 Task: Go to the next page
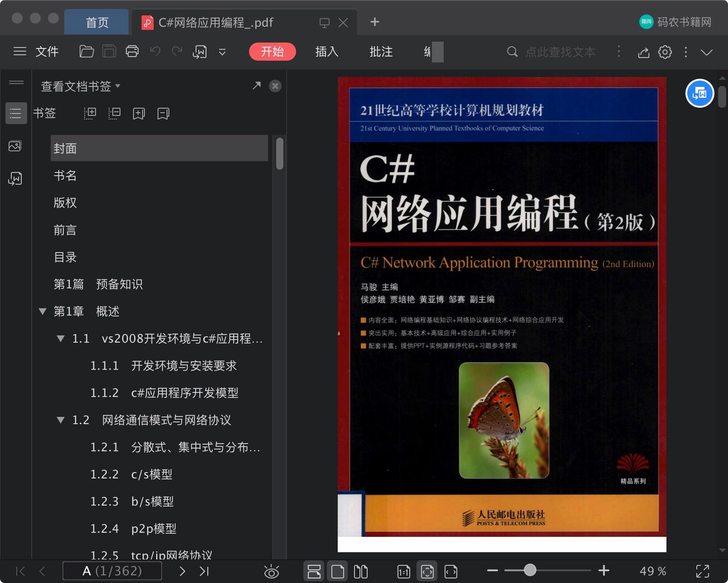[182, 571]
